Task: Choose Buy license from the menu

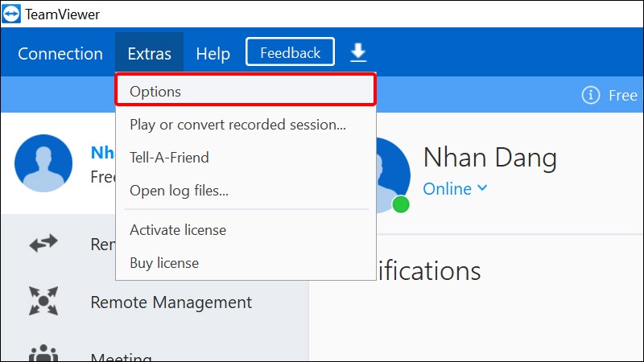Action: [x=164, y=263]
